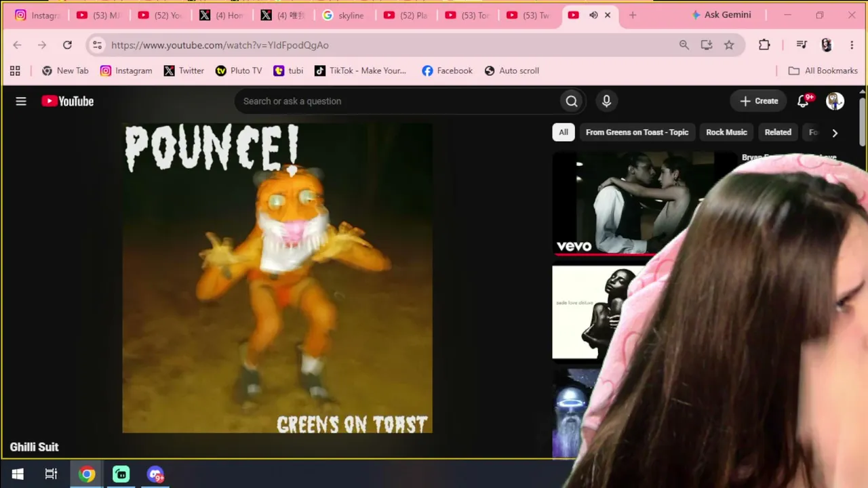Open the Instagram bookmark
The width and height of the screenshot is (868, 488).
point(126,70)
